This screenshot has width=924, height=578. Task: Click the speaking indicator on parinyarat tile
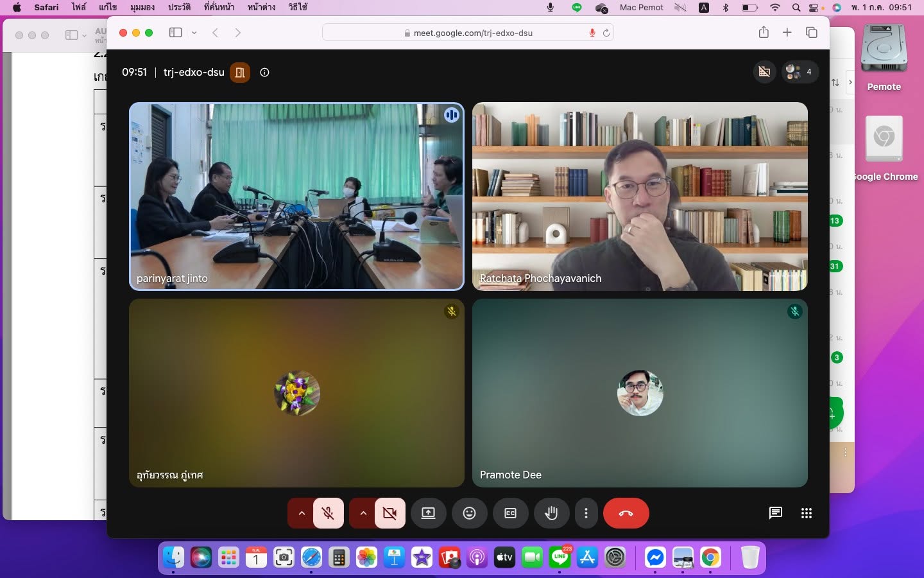click(452, 115)
